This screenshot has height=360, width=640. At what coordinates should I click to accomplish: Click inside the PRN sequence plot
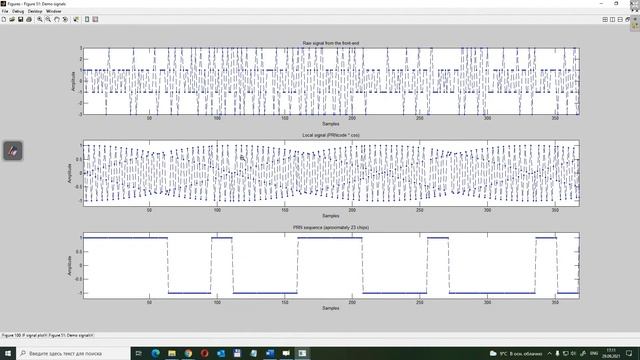click(331, 265)
